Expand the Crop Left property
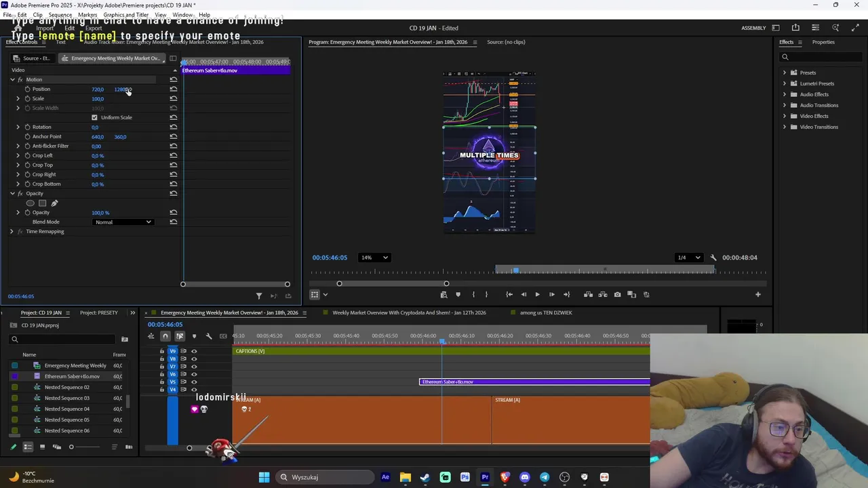Image resolution: width=868 pixels, height=488 pixels. pos(18,156)
